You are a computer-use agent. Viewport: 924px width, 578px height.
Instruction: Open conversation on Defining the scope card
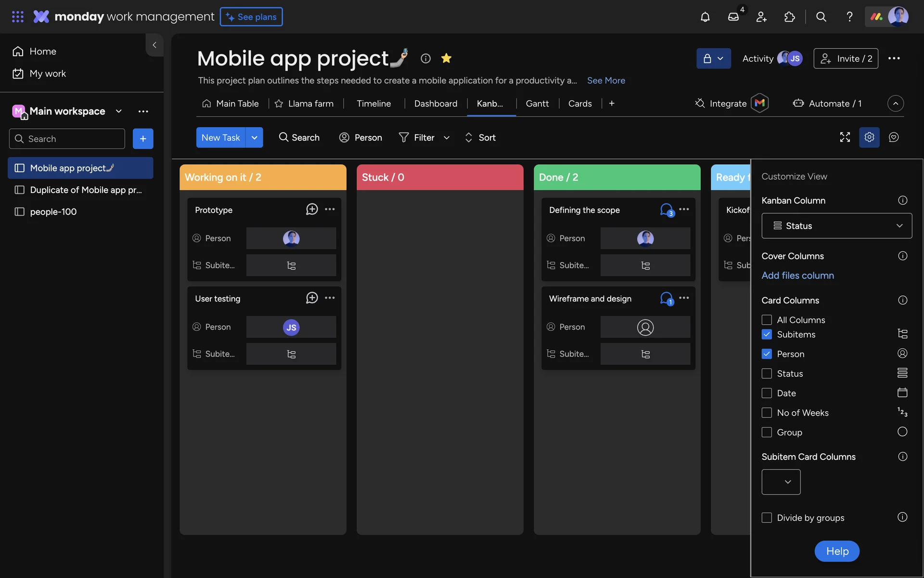pyautogui.click(x=667, y=210)
